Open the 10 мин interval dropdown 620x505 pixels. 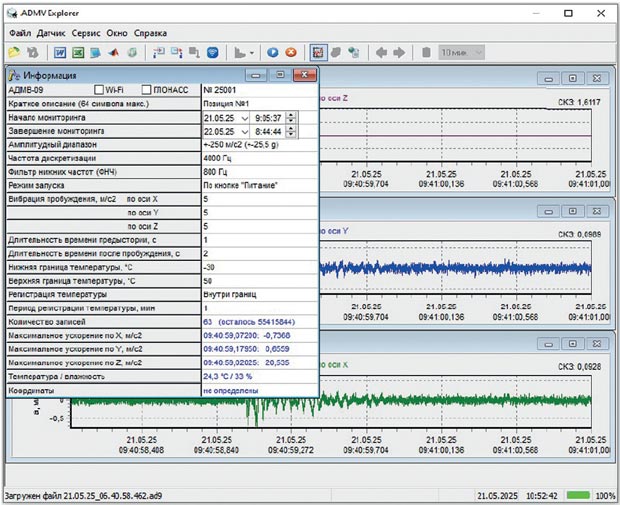click(461, 52)
